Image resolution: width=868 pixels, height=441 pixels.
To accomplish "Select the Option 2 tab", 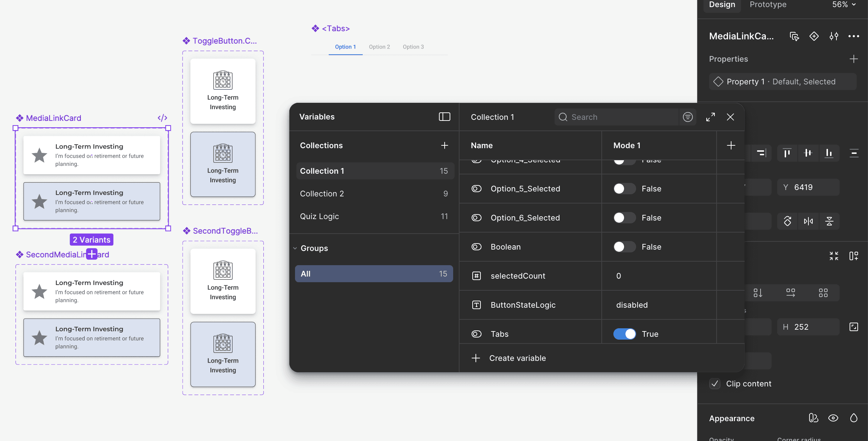I will 379,47.
